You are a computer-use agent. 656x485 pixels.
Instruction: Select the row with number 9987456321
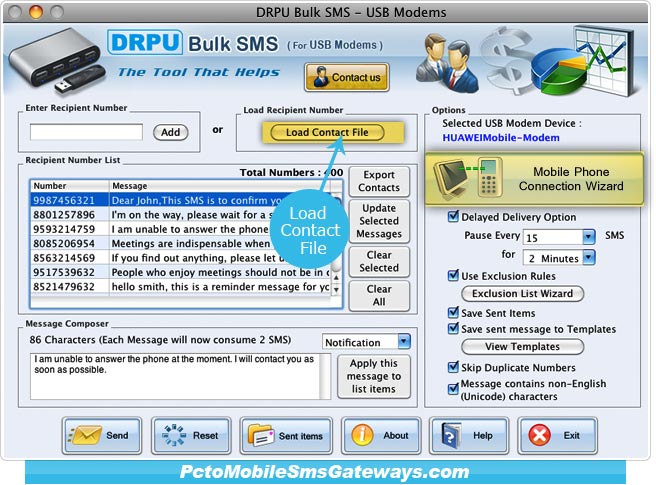pyautogui.click(x=180, y=200)
